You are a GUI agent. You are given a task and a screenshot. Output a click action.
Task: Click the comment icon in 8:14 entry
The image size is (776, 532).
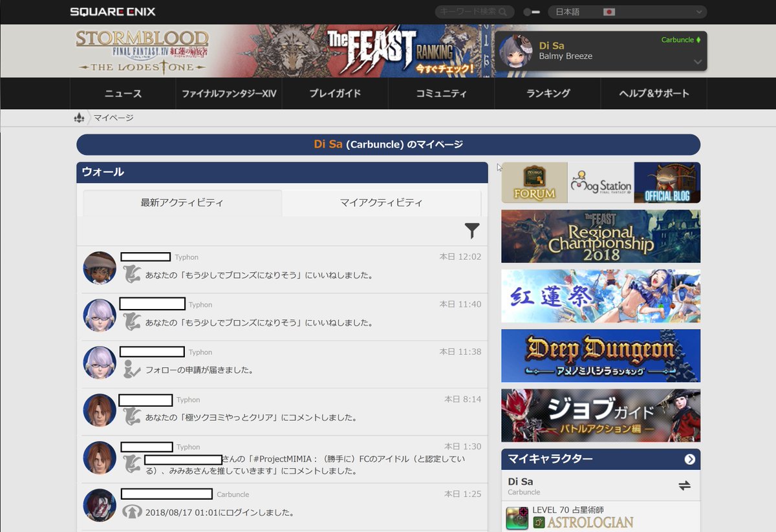coord(132,416)
